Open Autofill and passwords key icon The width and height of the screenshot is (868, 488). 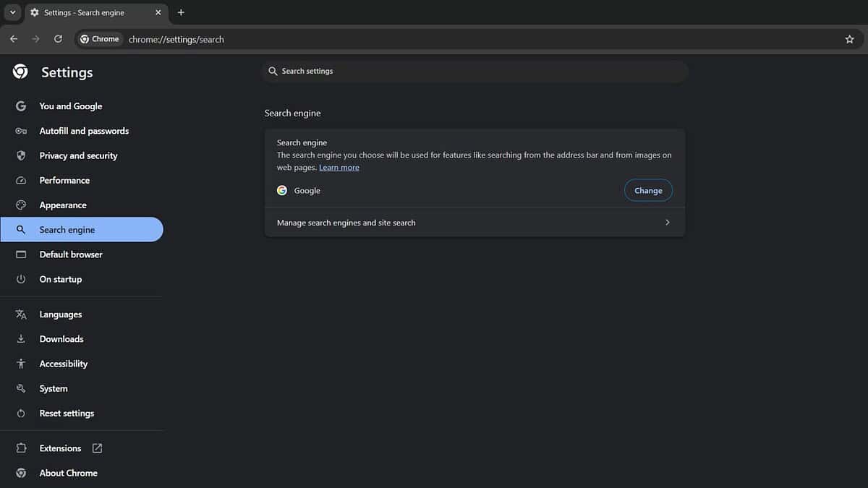(21, 131)
